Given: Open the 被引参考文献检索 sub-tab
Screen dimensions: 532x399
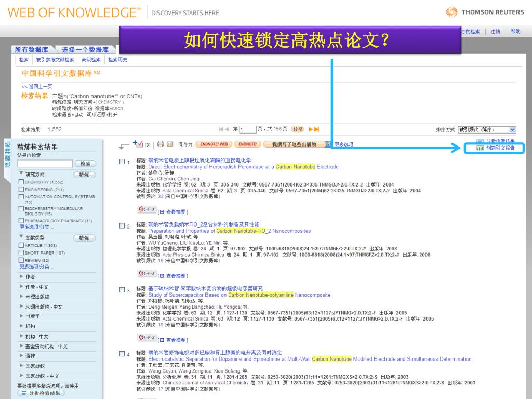Looking at the screenshot, I should point(55,60).
